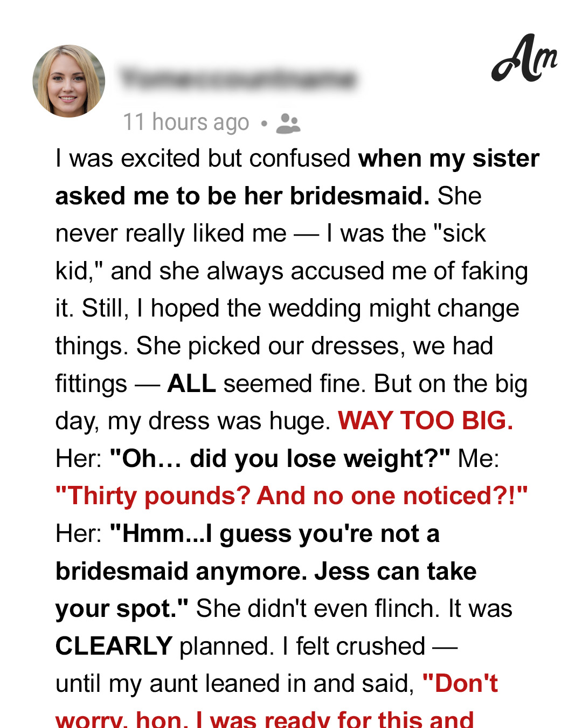The image size is (582, 728).
Task: Click the "11 hours ago" timestamp
Action: (186, 122)
